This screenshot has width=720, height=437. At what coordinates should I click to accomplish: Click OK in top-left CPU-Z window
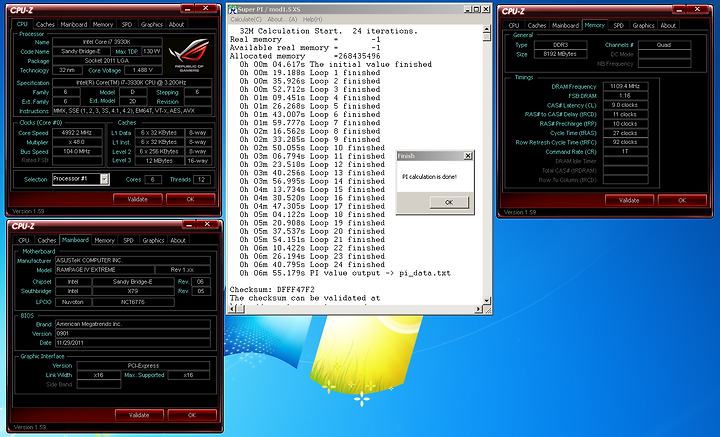pyautogui.click(x=191, y=199)
